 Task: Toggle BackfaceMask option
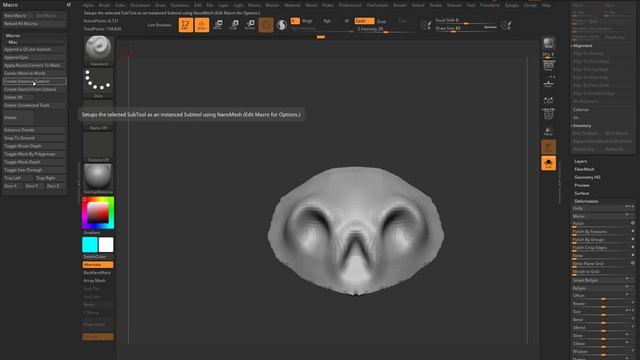[98, 273]
